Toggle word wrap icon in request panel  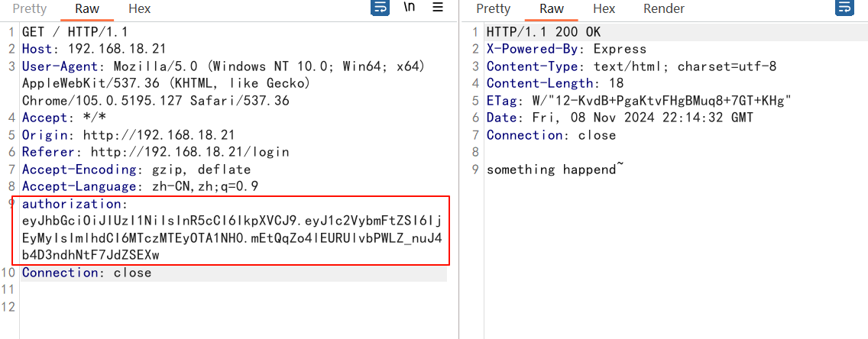pyautogui.click(x=381, y=8)
